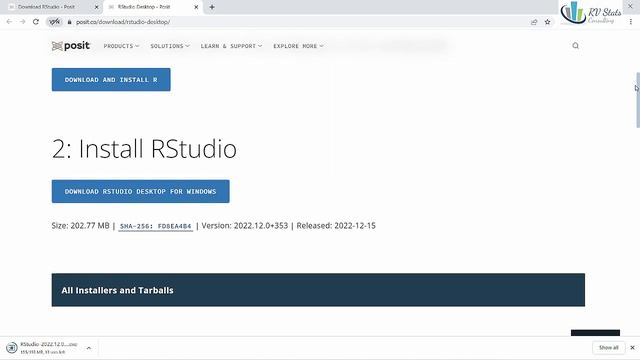640x360 pixels.
Task: Click Download and Install R button
Action: tap(111, 80)
